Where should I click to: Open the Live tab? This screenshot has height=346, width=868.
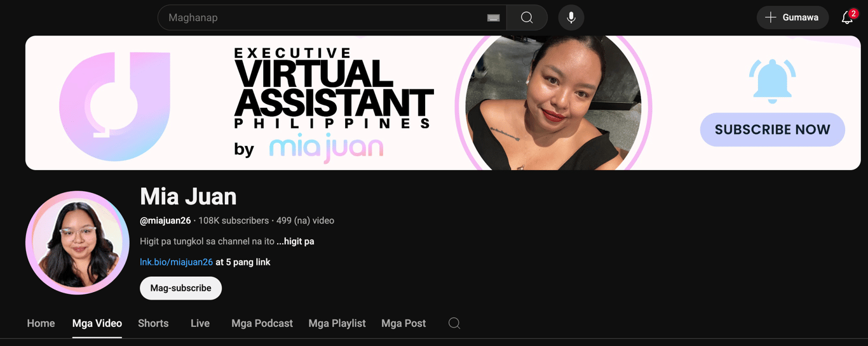pyautogui.click(x=200, y=323)
